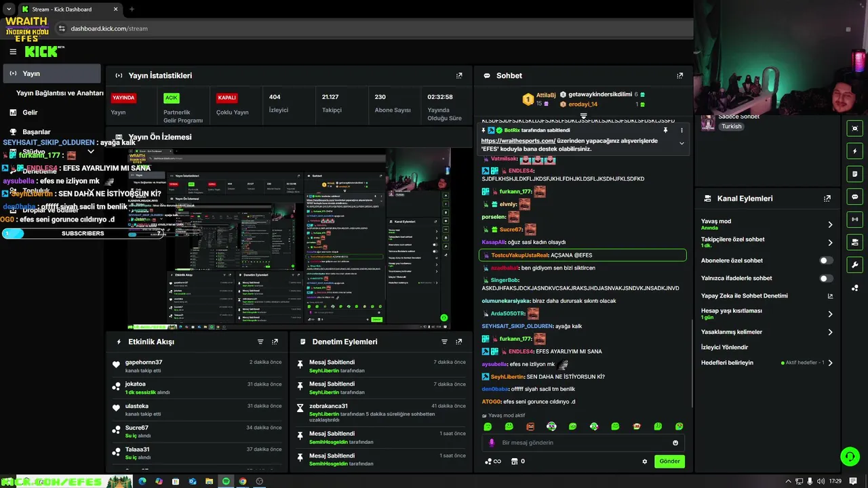Open Chrome from the taskbar
The image size is (868, 488).
(x=243, y=481)
